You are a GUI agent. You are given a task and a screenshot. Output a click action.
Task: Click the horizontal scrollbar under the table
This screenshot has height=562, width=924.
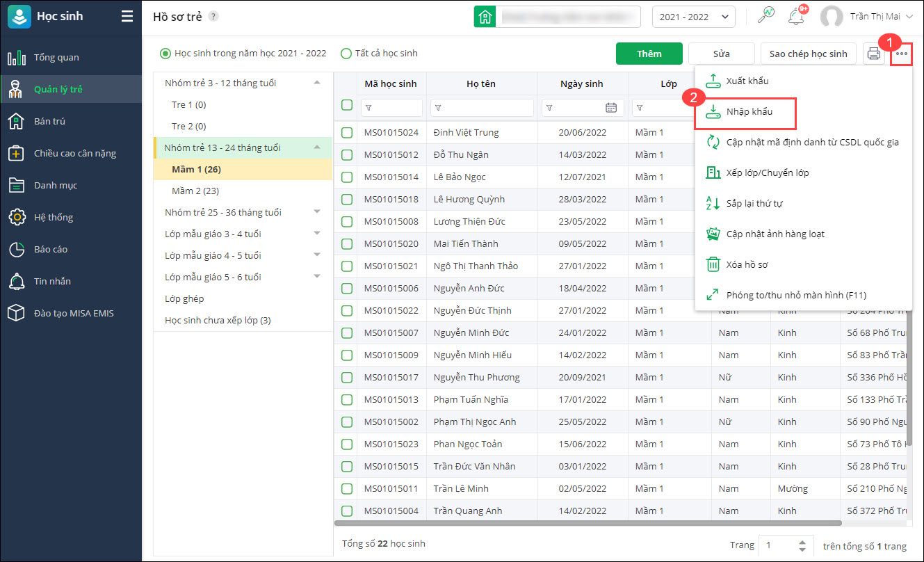pos(587,523)
